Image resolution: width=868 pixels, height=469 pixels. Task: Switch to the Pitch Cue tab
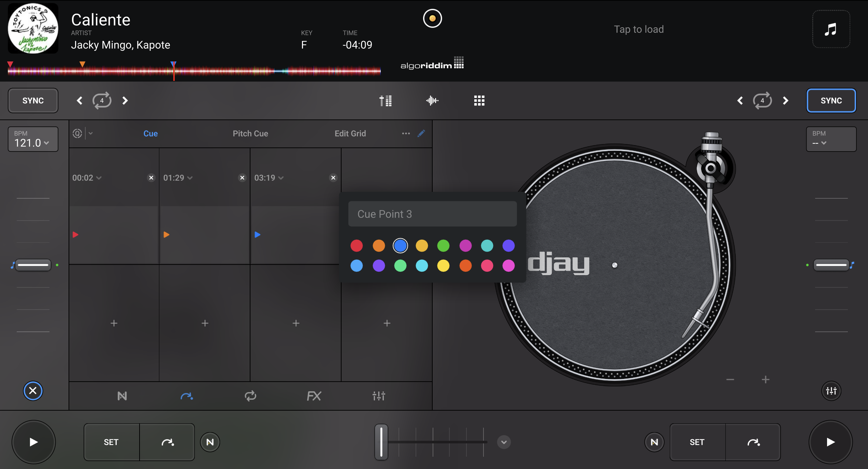click(x=250, y=133)
